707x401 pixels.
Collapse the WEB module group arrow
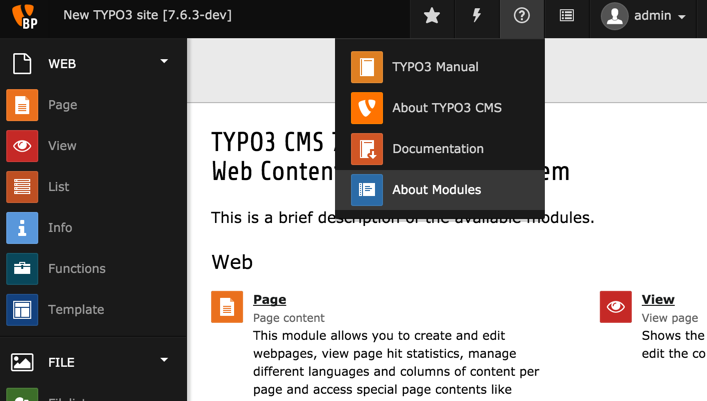pyautogui.click(x=164, y=61)
